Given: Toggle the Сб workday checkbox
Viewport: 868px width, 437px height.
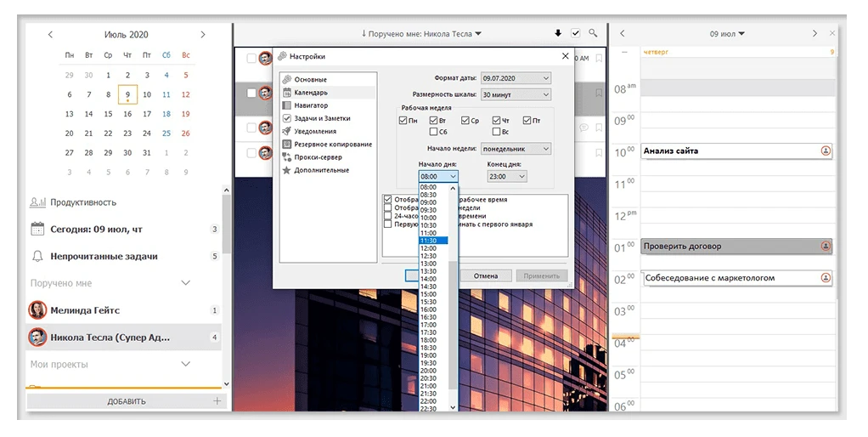Looking at the screenshot, I should coord(434,132).
